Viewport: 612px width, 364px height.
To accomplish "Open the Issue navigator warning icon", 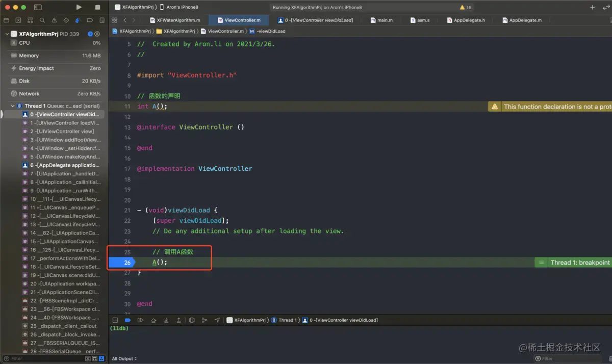I will pos(54,20).
